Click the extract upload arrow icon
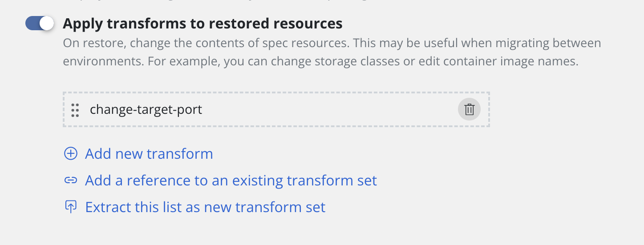The image size is (644, 245). [x=71, y=207]
